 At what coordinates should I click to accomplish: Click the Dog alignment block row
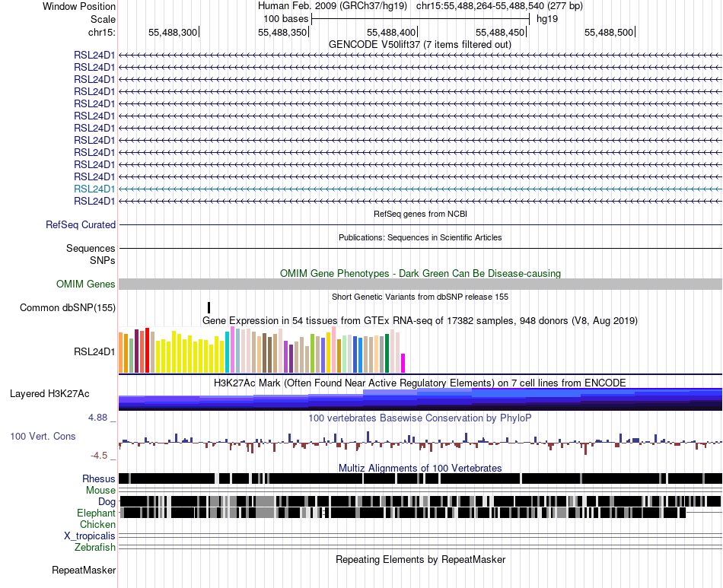pos(421,501)
